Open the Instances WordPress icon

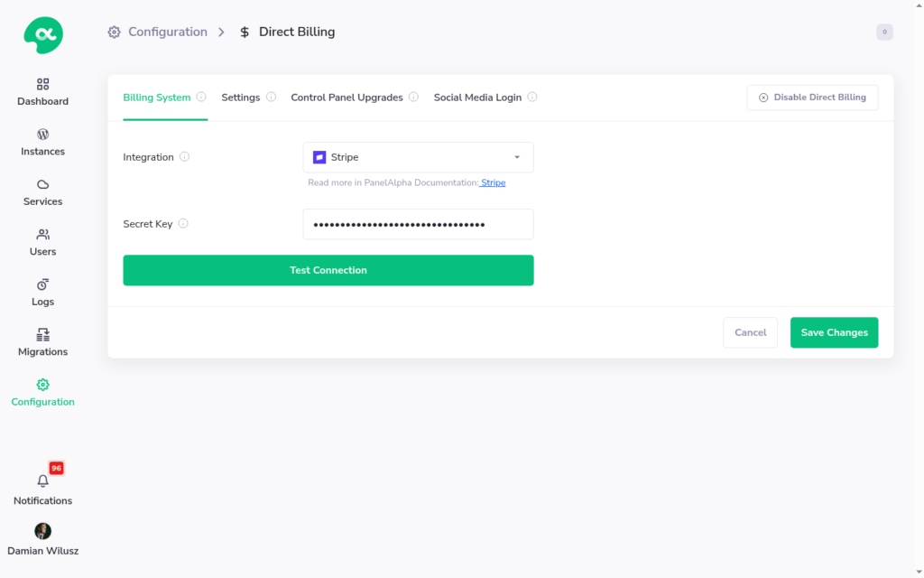click(x=43, y=134)
